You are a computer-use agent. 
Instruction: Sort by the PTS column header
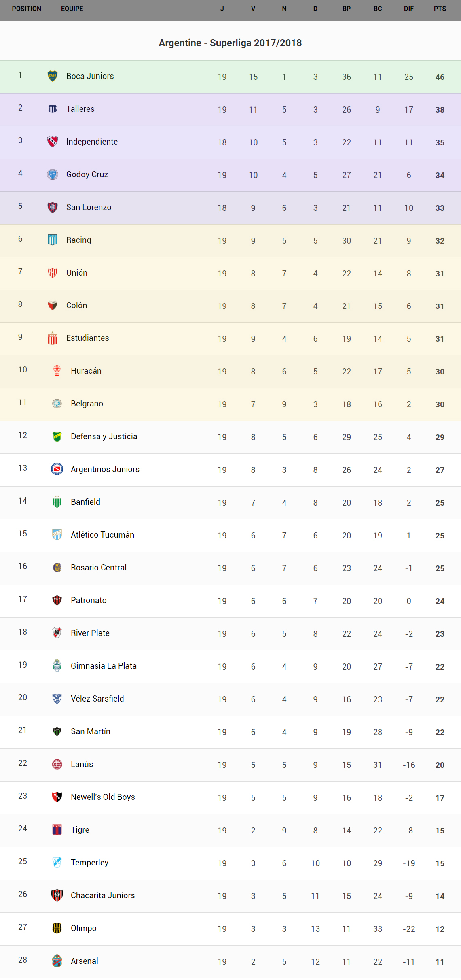pyautogui.click(x=440, y=9)
